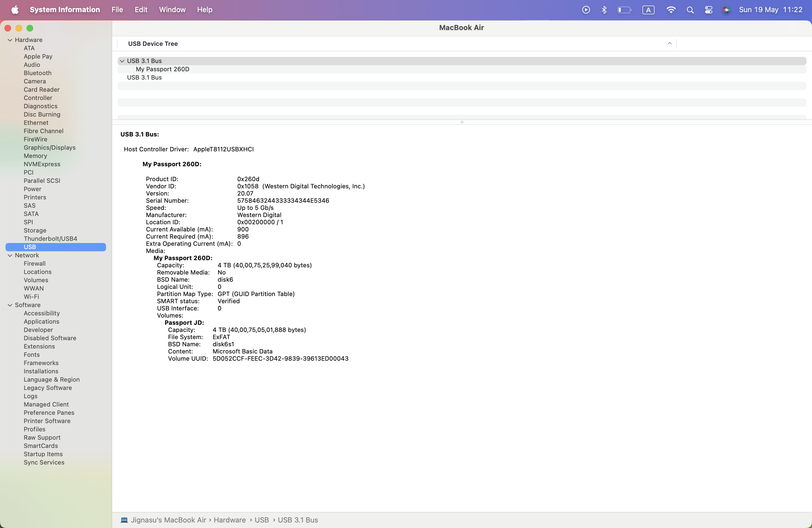Viewport: 812px width, 528px height.
Task: Open Control Center icon
Action: pyautogui.click(x=709, y=10)
